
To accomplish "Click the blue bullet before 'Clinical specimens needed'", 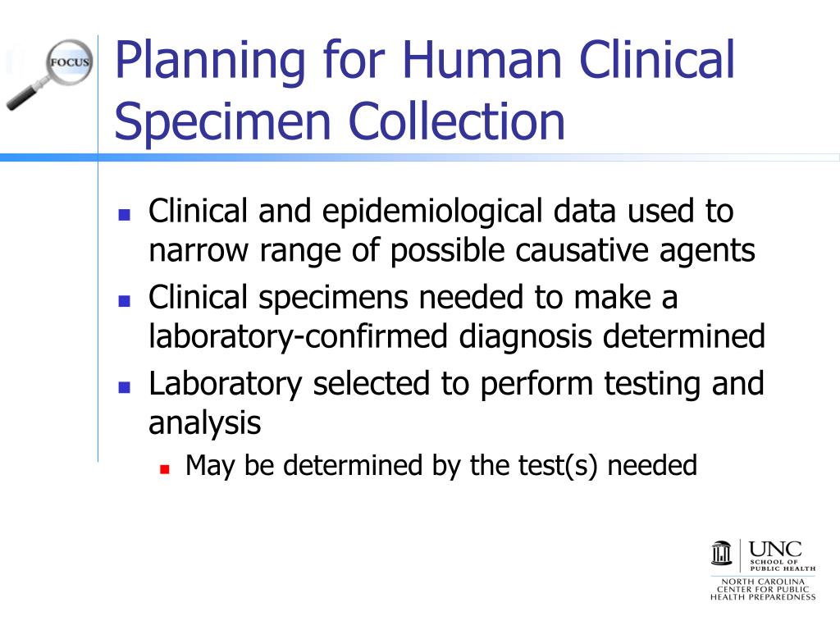I will pyautogui.click(x=125, y=300).
